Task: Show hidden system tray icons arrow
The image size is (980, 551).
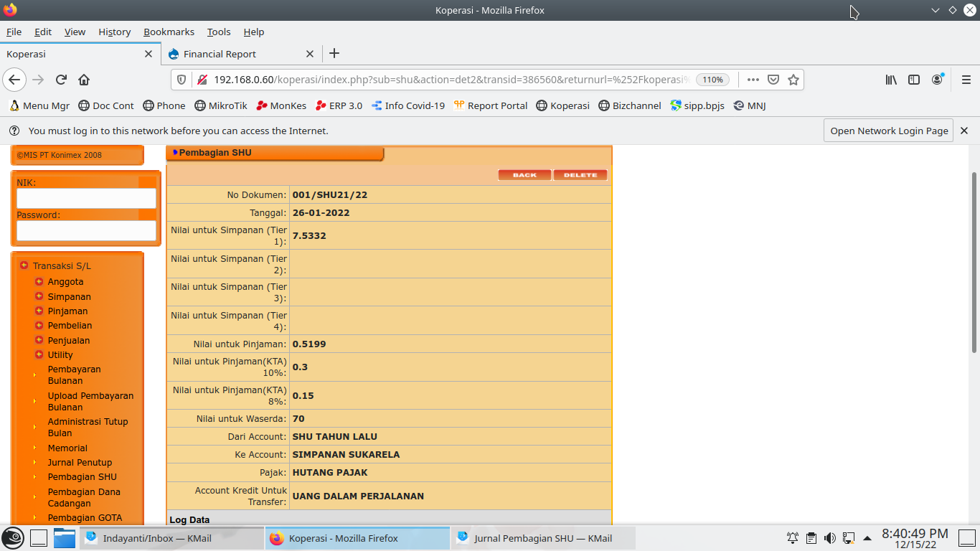Action: [867, 538]
